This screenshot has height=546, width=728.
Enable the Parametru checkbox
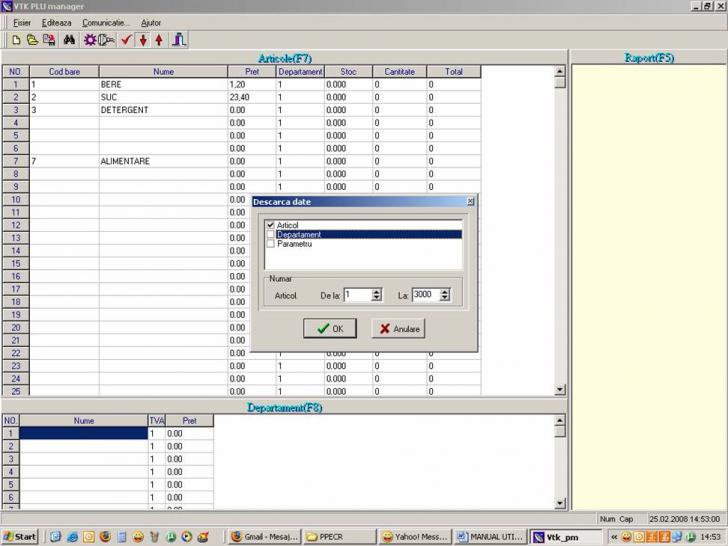click(271, 244)
